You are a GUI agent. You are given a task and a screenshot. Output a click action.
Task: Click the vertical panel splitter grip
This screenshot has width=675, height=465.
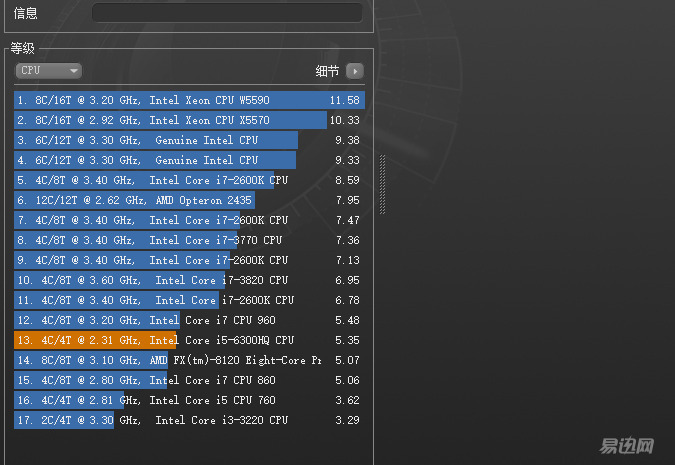coord(382,185)
